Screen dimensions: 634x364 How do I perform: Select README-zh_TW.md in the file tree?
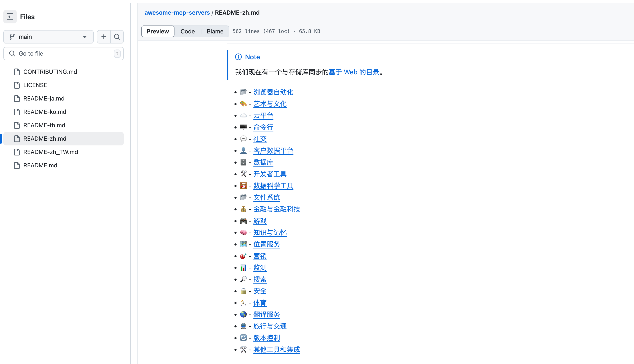tap(51, 152)
